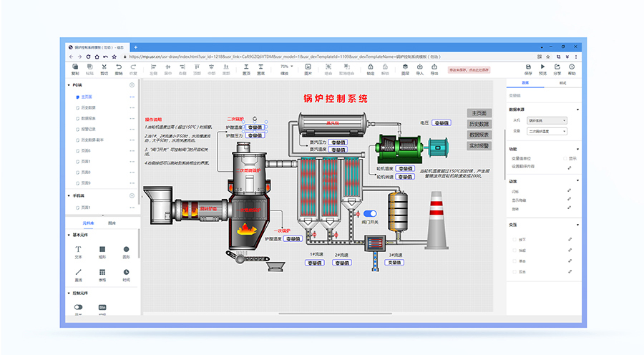
Task: Switch to the 样式 tab
Action: pyautogui.click(x=562, y=84)
